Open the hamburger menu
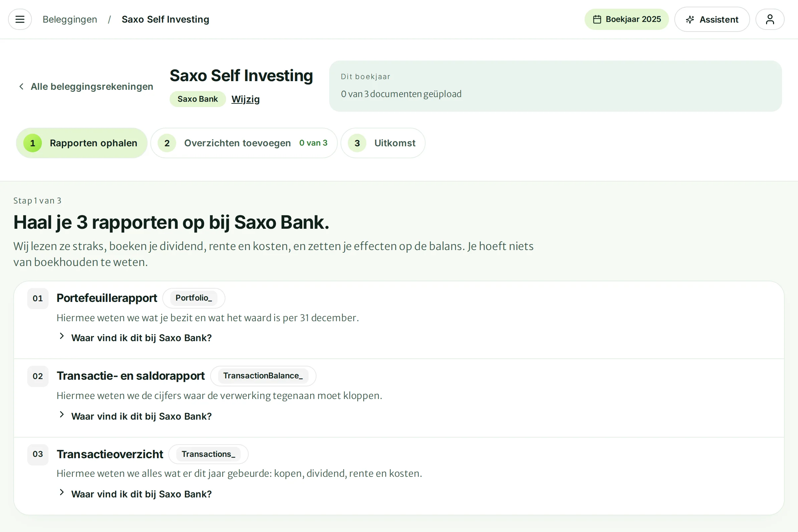The image size is (798, 532). tap(20, 19)
